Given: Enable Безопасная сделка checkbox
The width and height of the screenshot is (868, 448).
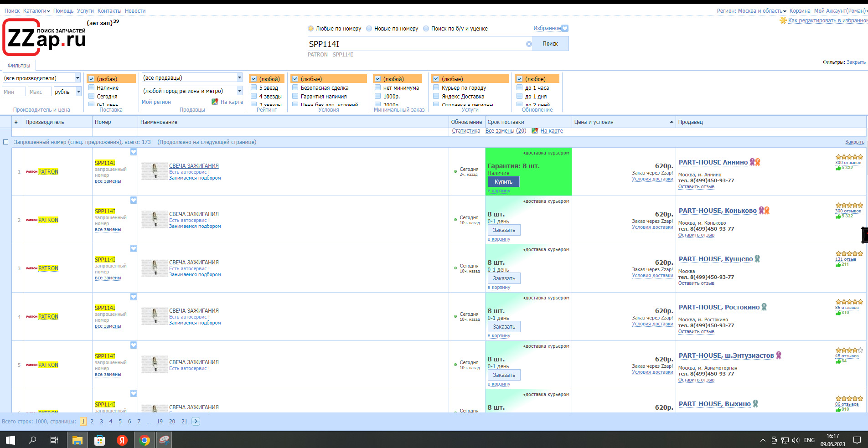Looking at the screenshot, I should tap(295, 88).
